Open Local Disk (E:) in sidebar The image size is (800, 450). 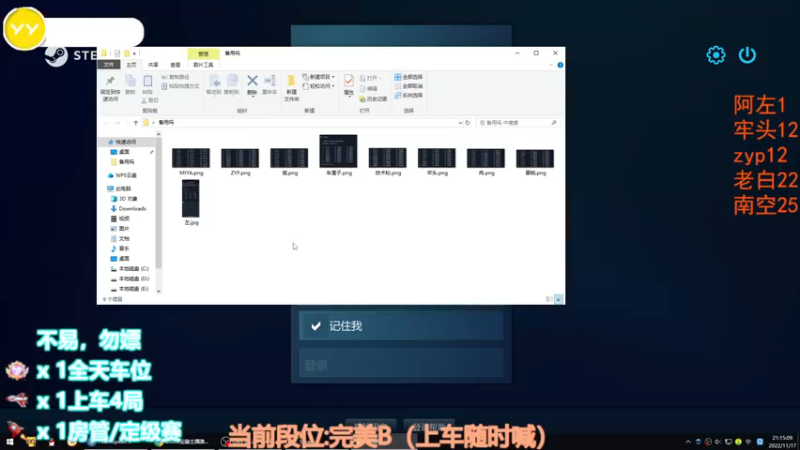click(130, 289)
